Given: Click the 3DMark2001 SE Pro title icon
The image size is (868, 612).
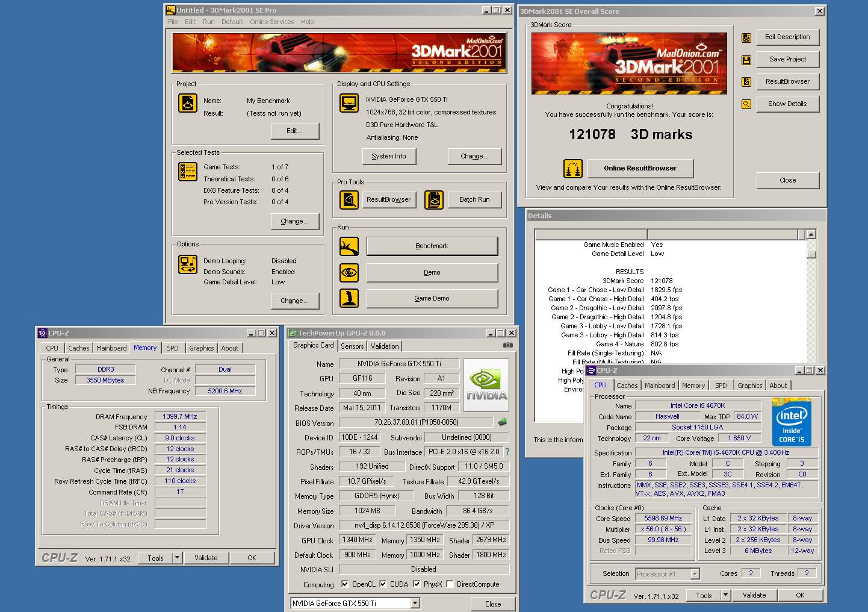Looking at the screenshot, I should point(170,10).
